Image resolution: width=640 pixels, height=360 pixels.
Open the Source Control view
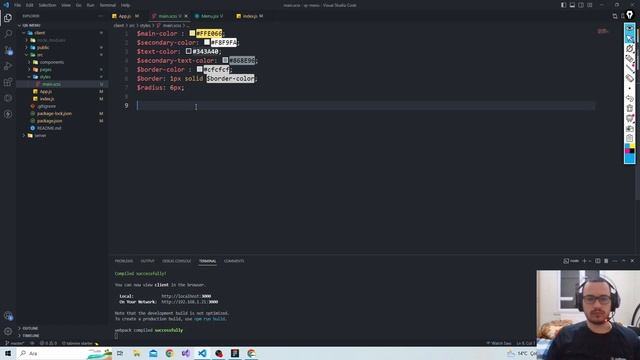pos(8,50)
